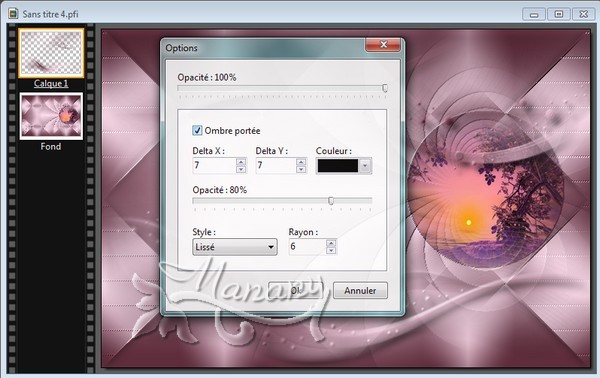Screen dimensions: 600x378
Task: Close the Options dialog
Action: pyautogui.click(x=383, y=45)
